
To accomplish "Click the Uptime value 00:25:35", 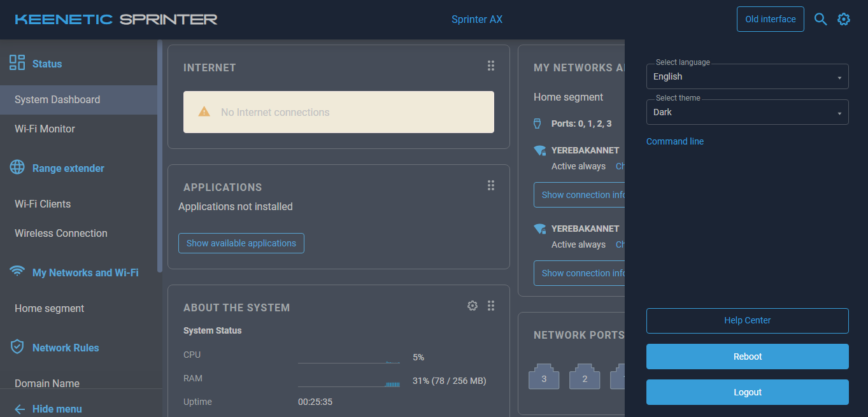I will [315, 402].
